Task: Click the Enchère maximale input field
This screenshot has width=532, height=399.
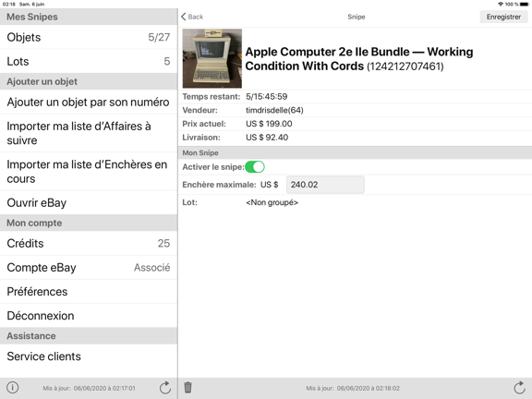Action: point(325,185)
